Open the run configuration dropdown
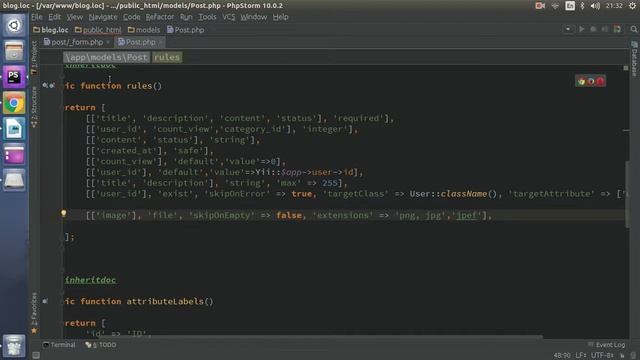The height and width of the screenshot is (360, 640). pyautogui.click(x=568, y=29)
